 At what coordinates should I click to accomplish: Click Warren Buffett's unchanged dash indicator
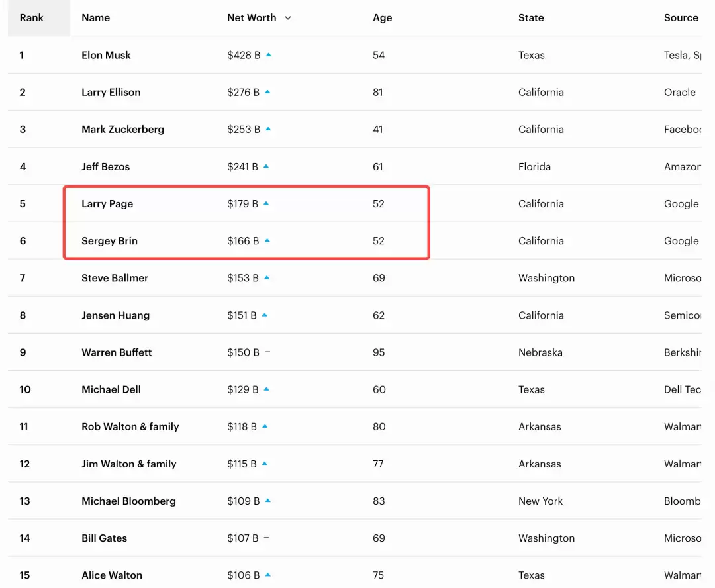[267, 352]
